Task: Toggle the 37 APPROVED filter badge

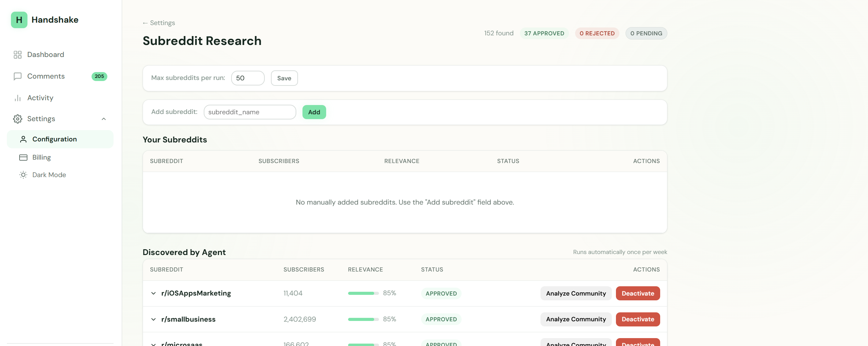Action: 544,33
